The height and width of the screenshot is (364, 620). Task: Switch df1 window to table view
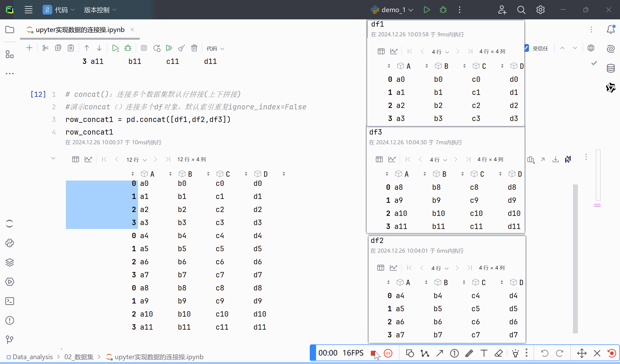(381, 51)
